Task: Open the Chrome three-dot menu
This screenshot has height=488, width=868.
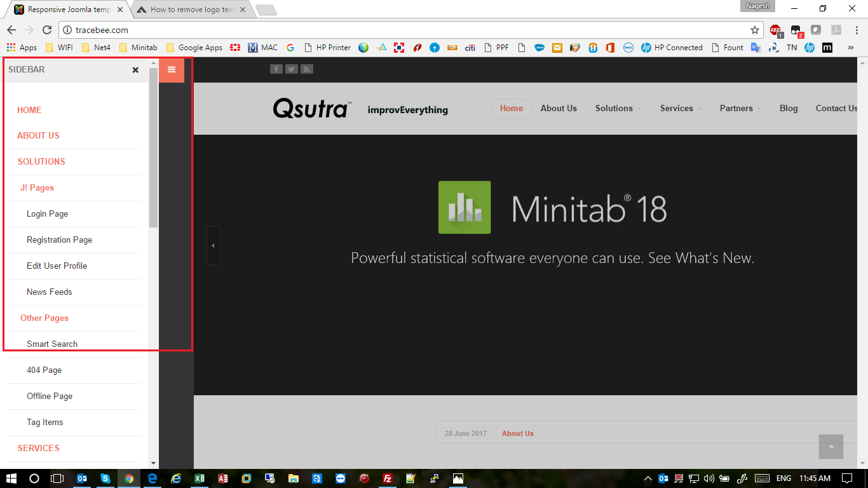Action: point(857,30)
